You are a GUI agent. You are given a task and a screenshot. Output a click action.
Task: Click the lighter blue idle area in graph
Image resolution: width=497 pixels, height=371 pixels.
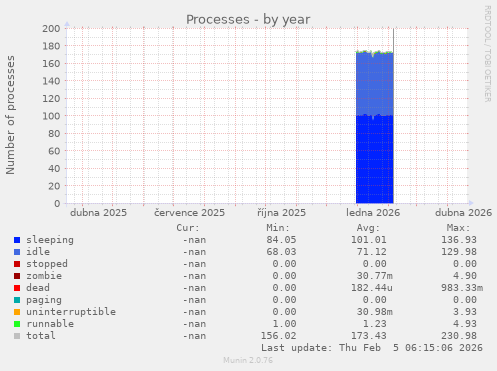375,84
